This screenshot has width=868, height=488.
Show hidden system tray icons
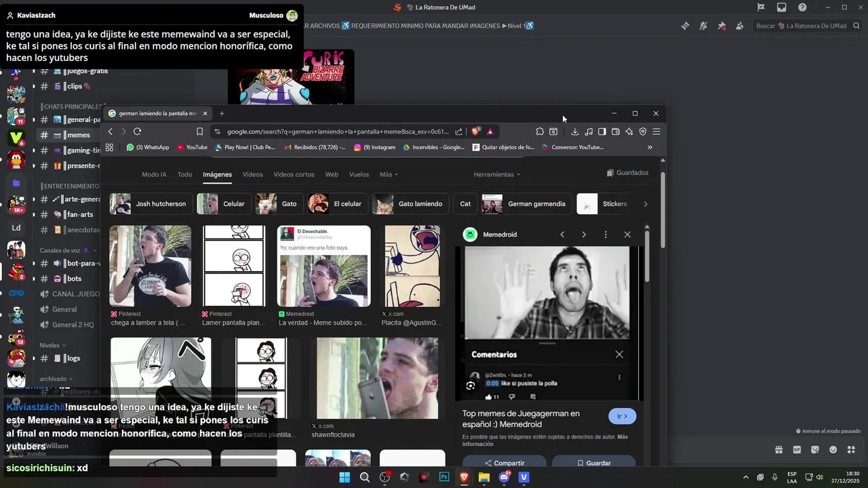[746, 477]
